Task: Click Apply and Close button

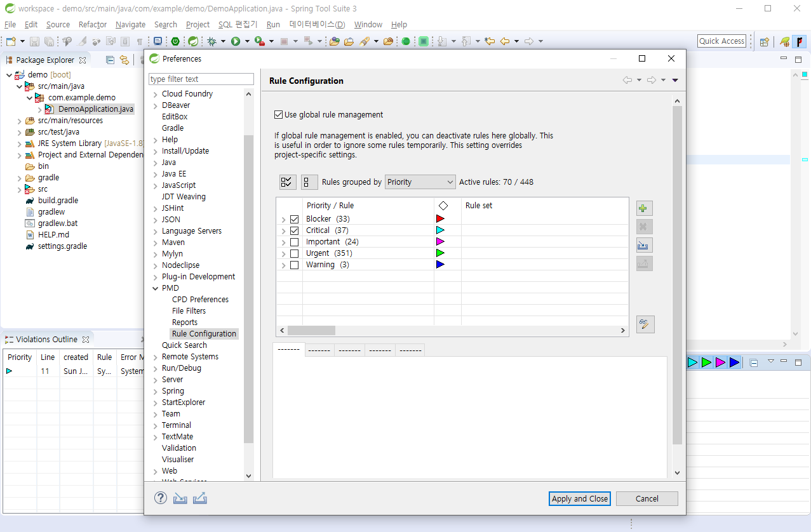Action: (x=580, y=498)
